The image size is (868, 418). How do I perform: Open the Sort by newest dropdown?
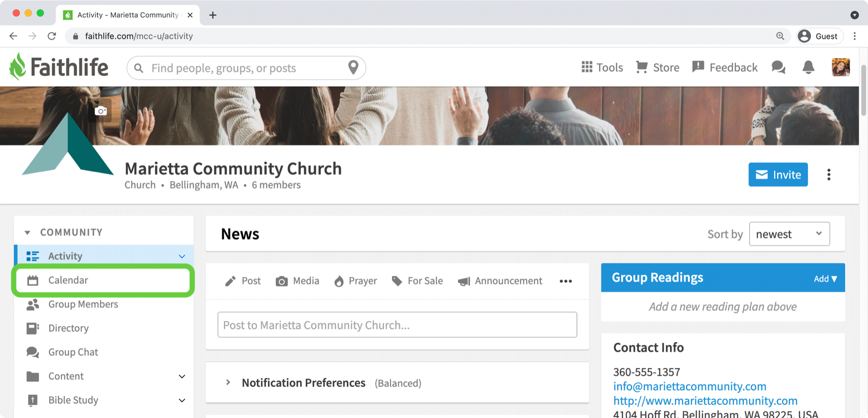click(x=789, y=234)
